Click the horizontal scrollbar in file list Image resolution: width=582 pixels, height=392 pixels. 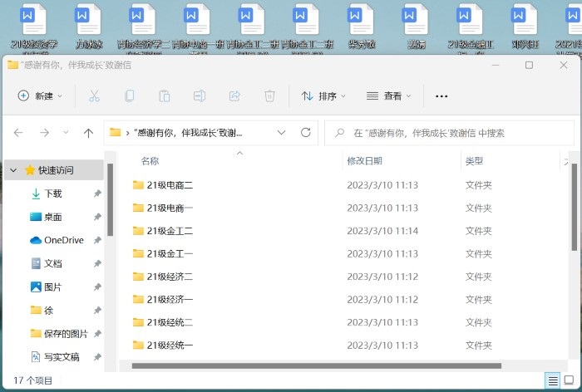click(x=316, y=365)
